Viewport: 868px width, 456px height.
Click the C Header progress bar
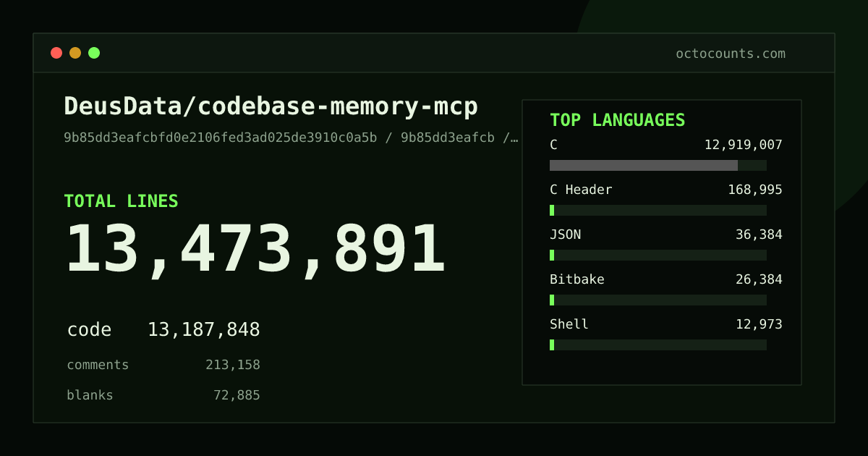(x=658, y=210)
